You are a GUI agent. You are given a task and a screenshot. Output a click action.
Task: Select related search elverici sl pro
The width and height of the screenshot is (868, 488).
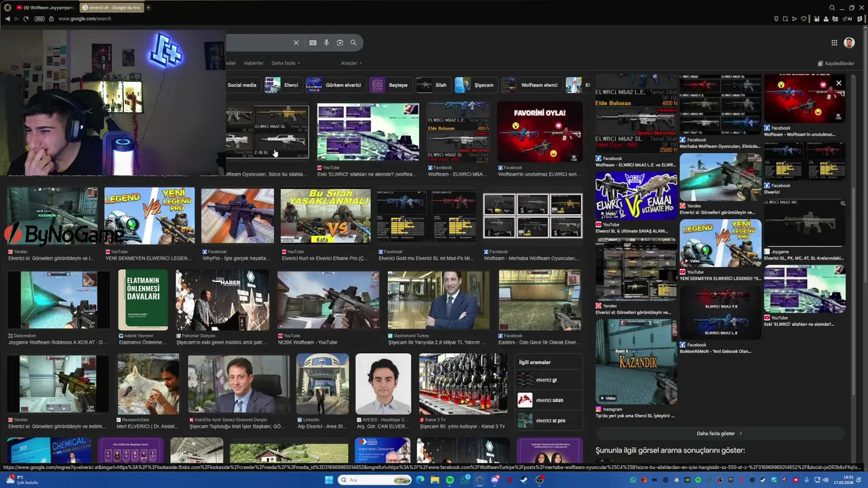549,421
